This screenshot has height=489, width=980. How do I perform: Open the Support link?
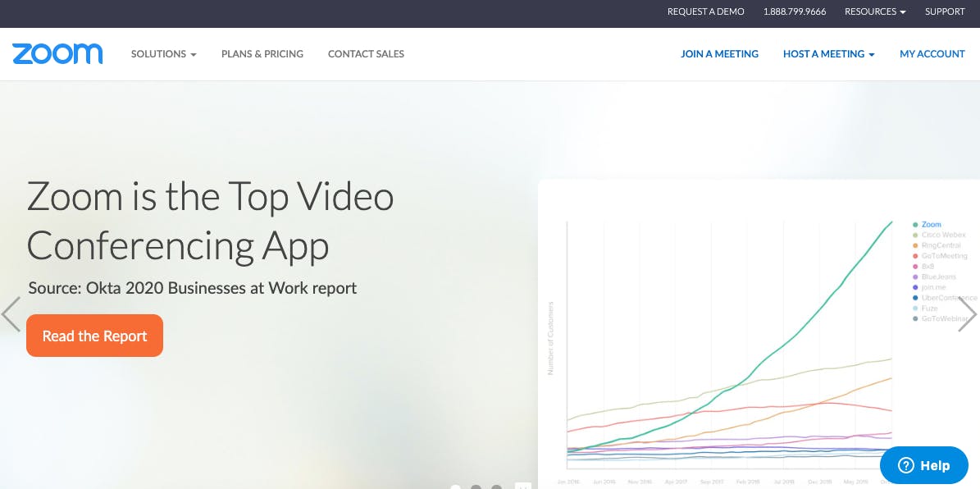[x=945, y=11]
